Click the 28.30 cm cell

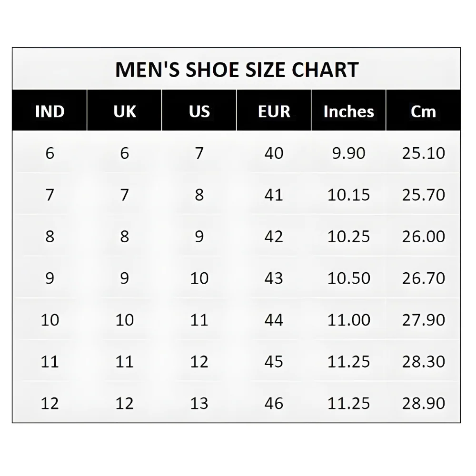pyautogui.click(x=423, y=361)
